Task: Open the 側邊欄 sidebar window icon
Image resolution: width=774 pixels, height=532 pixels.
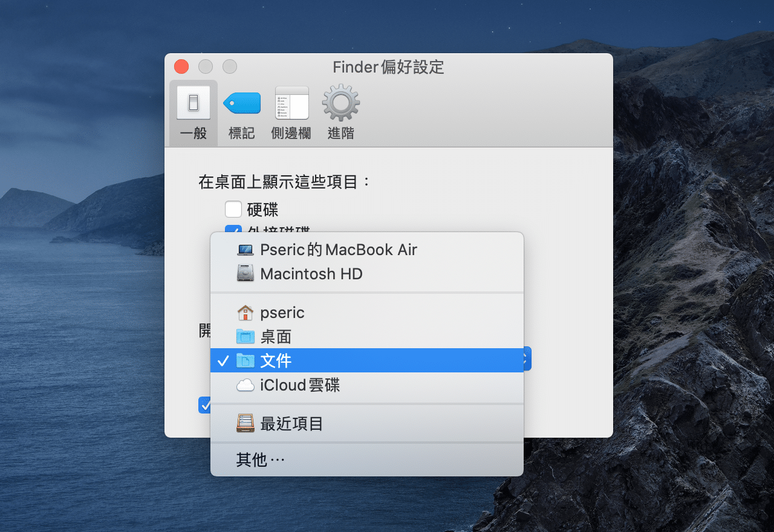Action: point(292,103)
